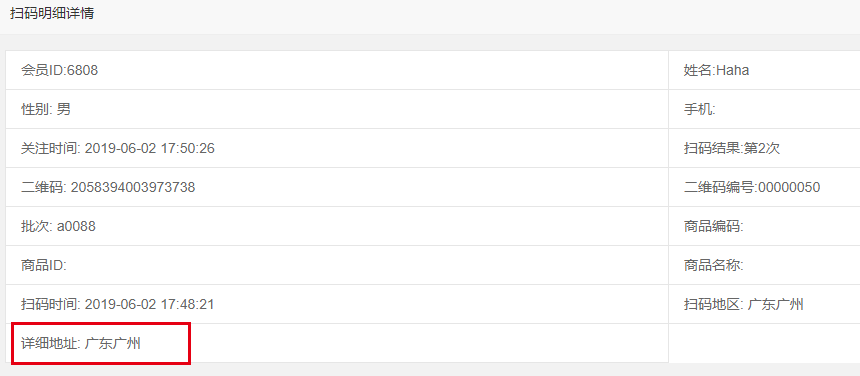The width and height of the screenshot is (860, 376).
Task: Click the 扫码结果:第2次 cell
Action: pyautogui.click(x=764, y=148)
